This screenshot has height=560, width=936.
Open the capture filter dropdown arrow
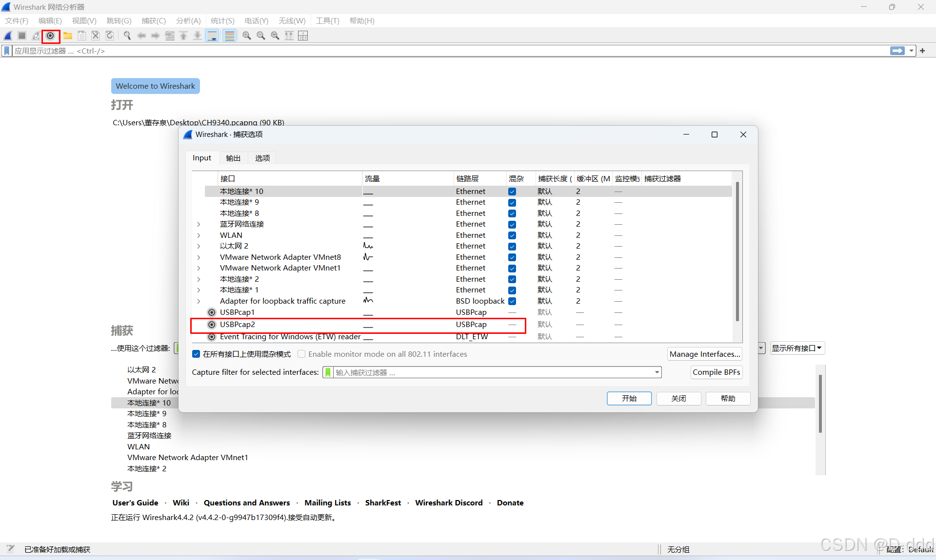pyautogui.click(x=656, y=372)
